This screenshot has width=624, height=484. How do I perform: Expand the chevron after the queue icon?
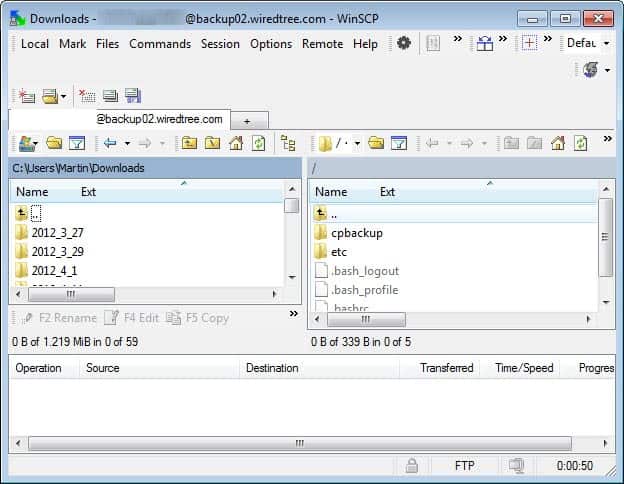tap(458, 39)
